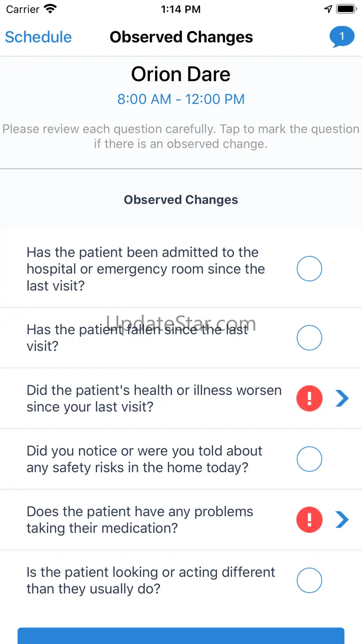362x644 pixels.
Task: Tap the patient name Orion Dare
Action: pyautogui.click(x=181, y=74)
